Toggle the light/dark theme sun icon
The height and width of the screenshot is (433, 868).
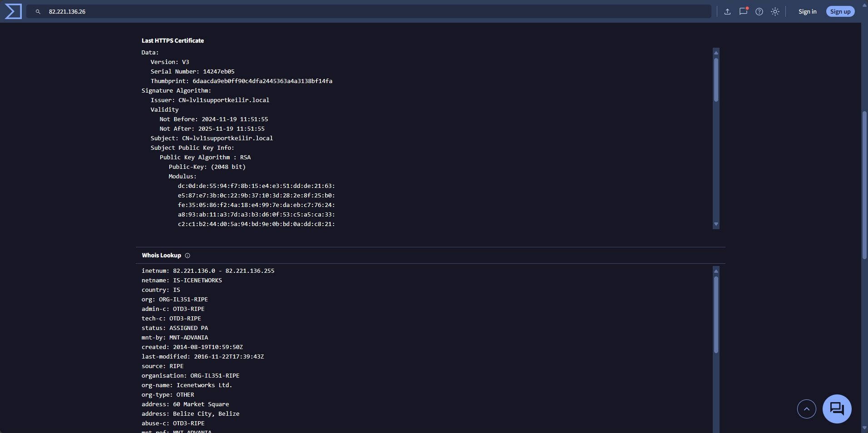pos(775,12)
